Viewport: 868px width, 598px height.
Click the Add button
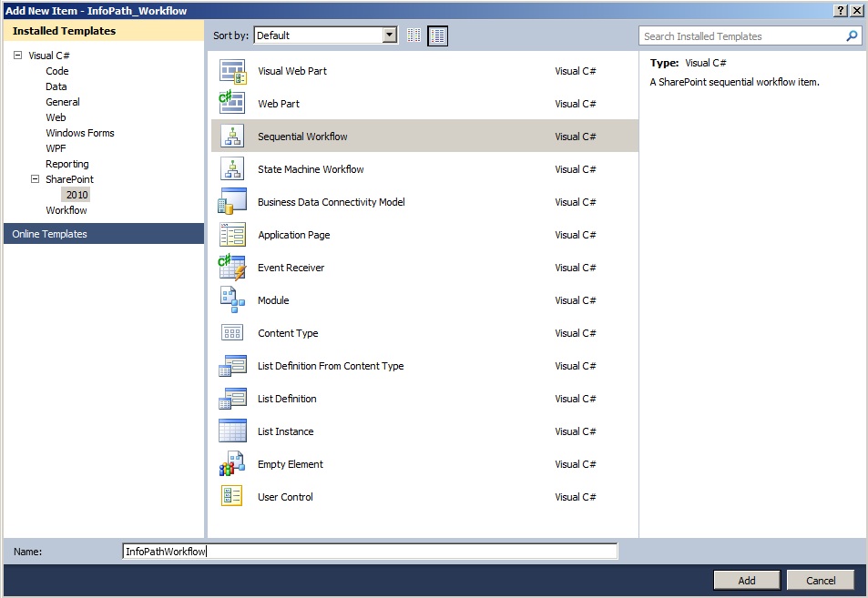click(746, 581)
